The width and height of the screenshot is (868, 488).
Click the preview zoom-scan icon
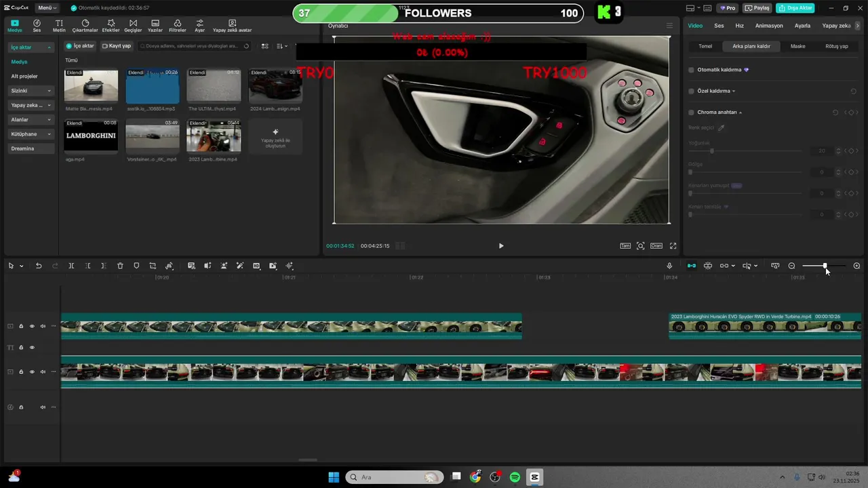click(640, 246)
